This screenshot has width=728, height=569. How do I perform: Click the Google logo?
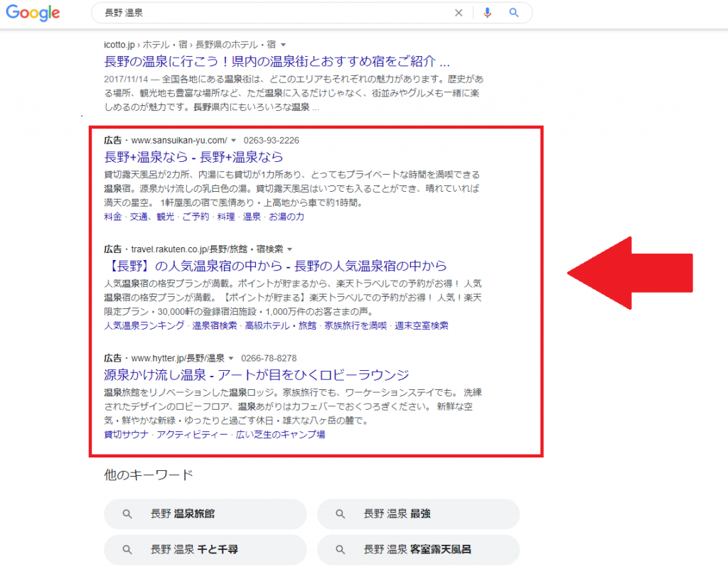pyautogui.click(x=33, y=13)
